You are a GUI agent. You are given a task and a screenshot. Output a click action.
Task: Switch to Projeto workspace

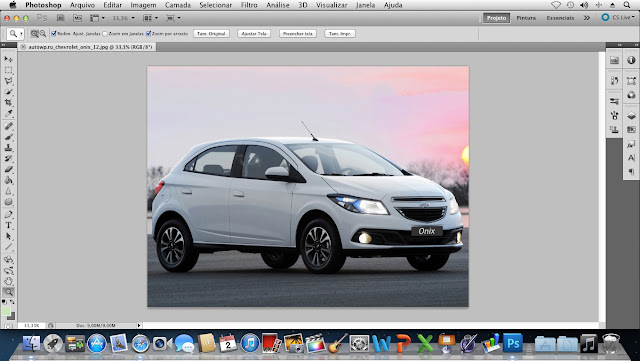tap(496, 18)
